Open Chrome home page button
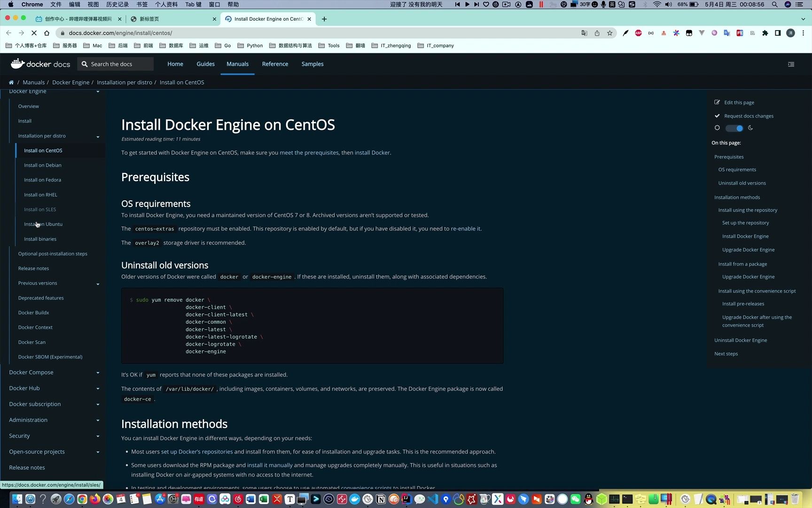Screen dimensions: 812x508 pyautogui.click(x=47, y=33)
